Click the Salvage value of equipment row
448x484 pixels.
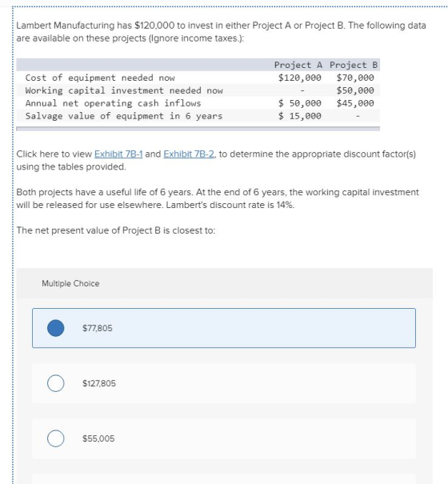(198, 116)
